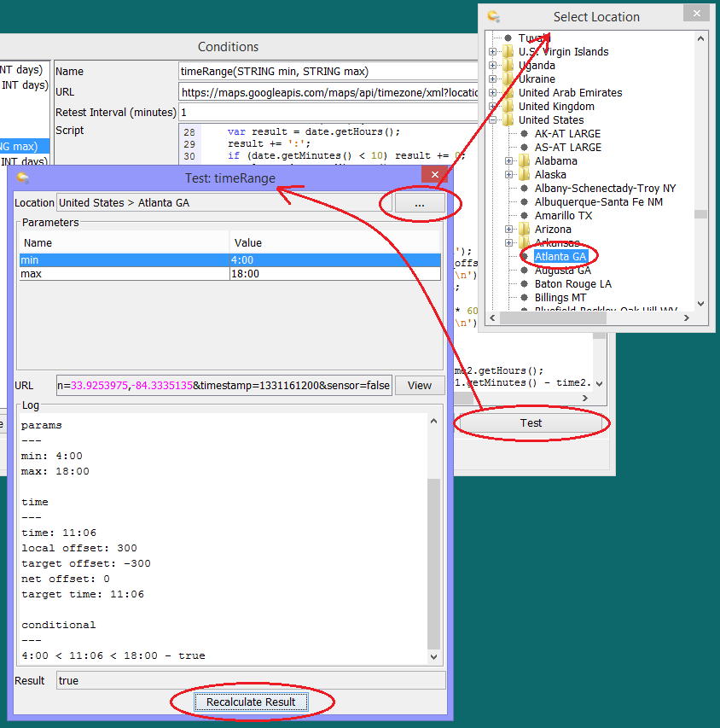Screen dimensions: 720x728
Task: Click the Retest Interval minutes field
Action: tap(328, 113)
